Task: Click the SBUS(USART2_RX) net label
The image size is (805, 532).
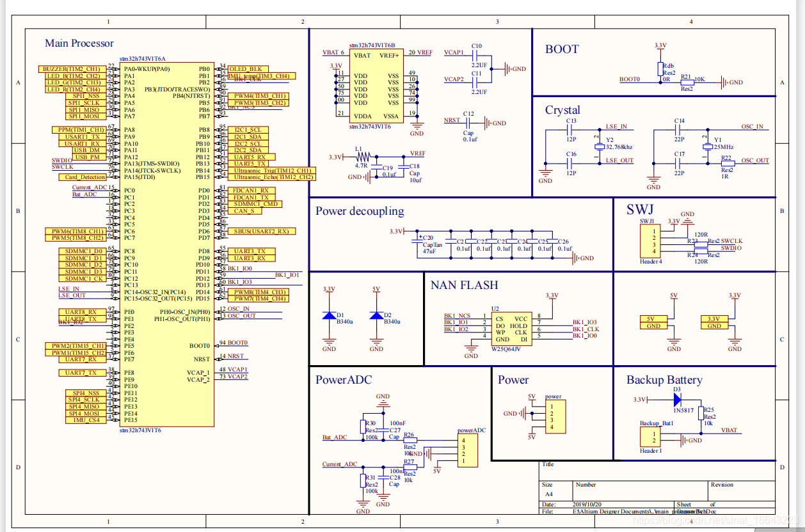Action: click(x=260, y=231)
